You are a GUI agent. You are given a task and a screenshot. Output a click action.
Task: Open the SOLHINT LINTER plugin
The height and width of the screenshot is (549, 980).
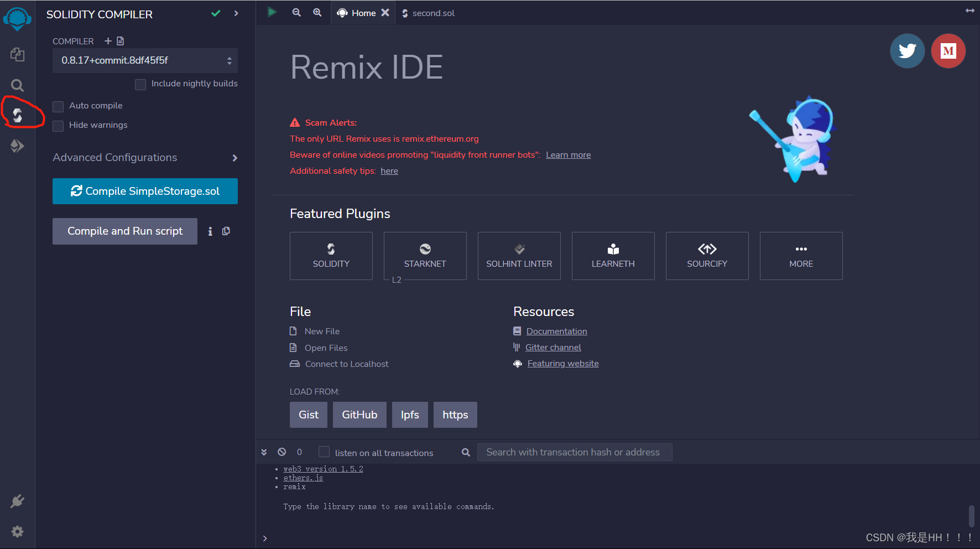(x=519, y=256)
